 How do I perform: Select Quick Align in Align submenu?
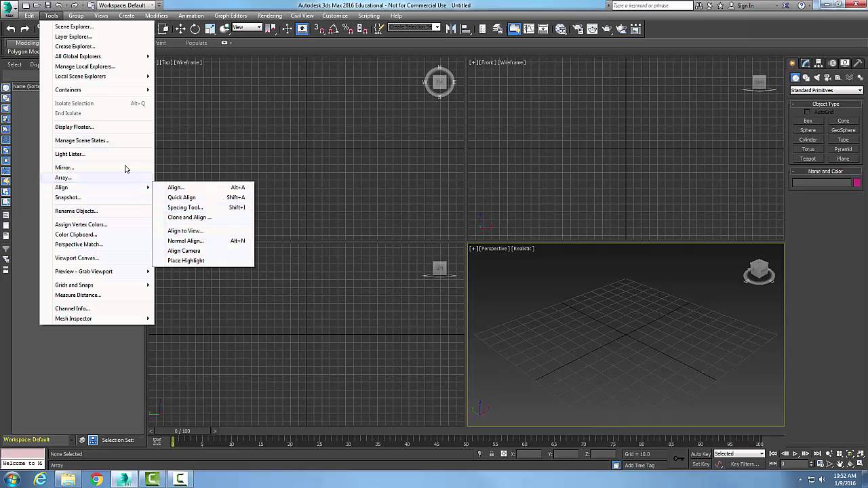(x=203, y=197)
